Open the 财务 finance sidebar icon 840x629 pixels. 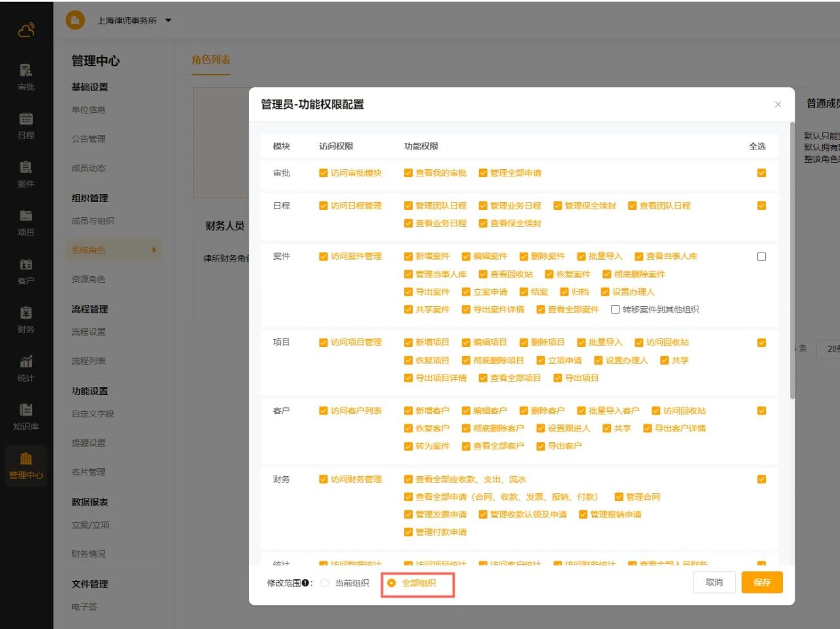[x=26, y=319]
